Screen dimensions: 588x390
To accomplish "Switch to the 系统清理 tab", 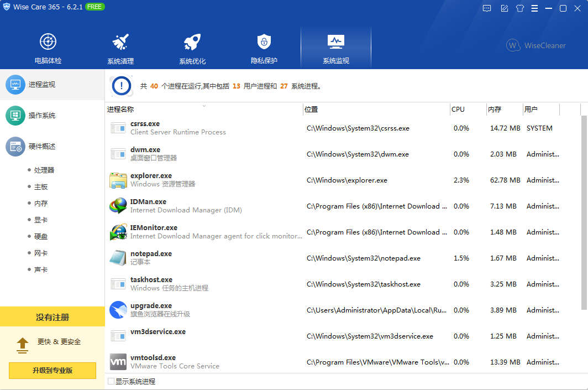I will coord(120,49).
